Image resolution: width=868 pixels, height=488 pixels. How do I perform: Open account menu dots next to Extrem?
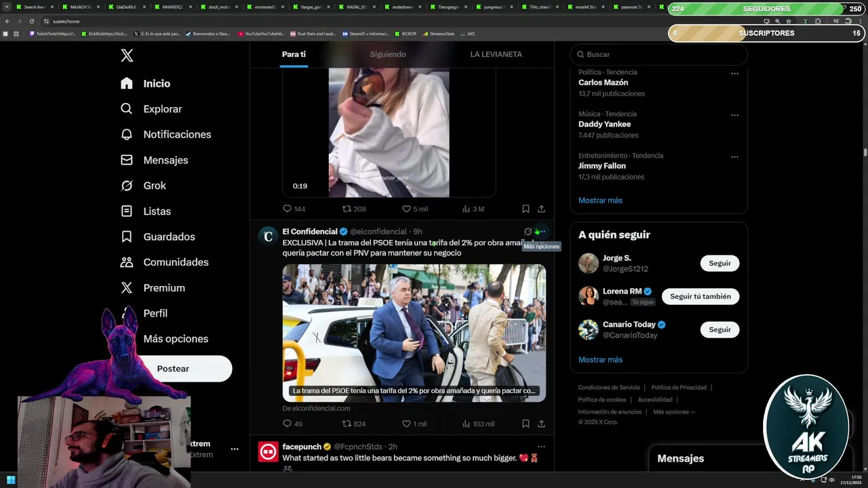(x=234, y=449)
